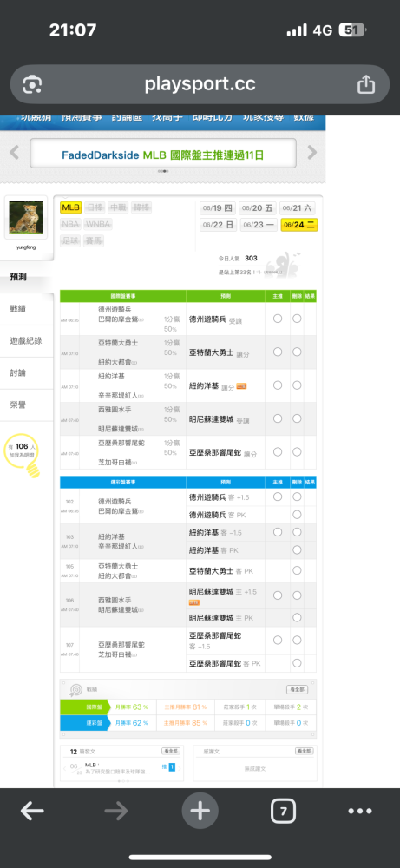
Task: Click the yungfeng cheetah avatar thumbnail
Action: 26,217
